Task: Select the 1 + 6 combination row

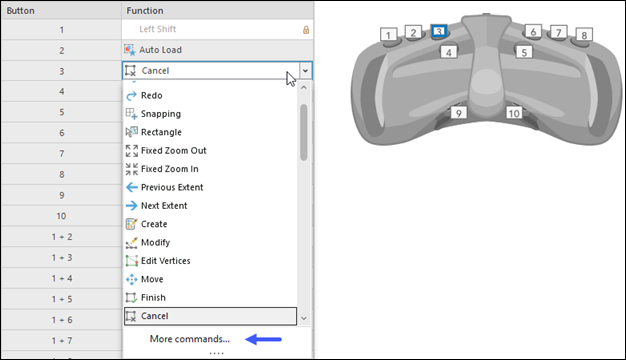Action: pyautogui.click(x=61, y=320)
